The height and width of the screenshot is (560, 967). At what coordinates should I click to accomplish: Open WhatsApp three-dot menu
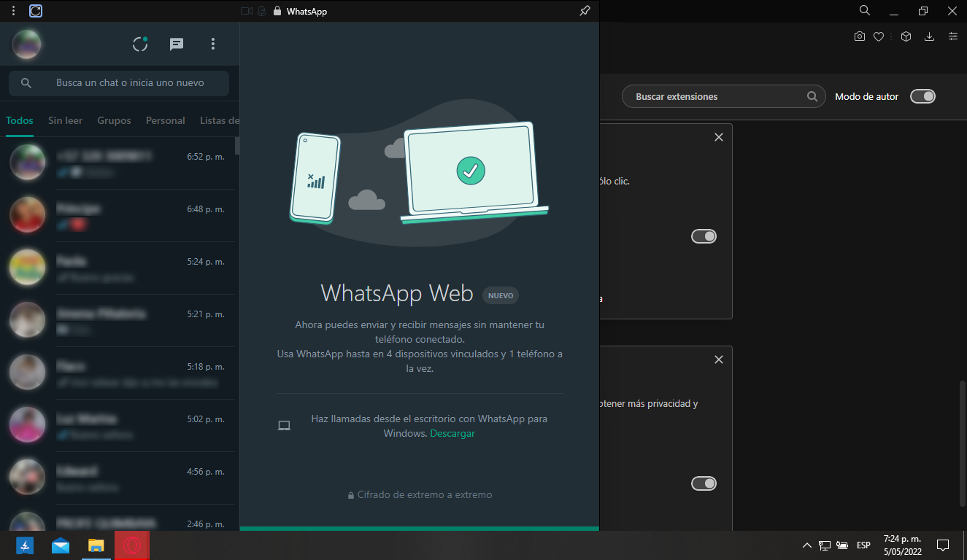pos(213,44)
